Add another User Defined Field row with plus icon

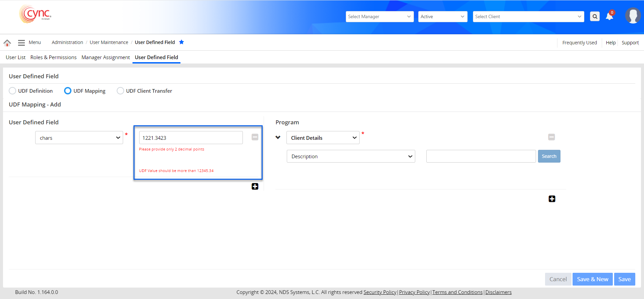[255, 186]
